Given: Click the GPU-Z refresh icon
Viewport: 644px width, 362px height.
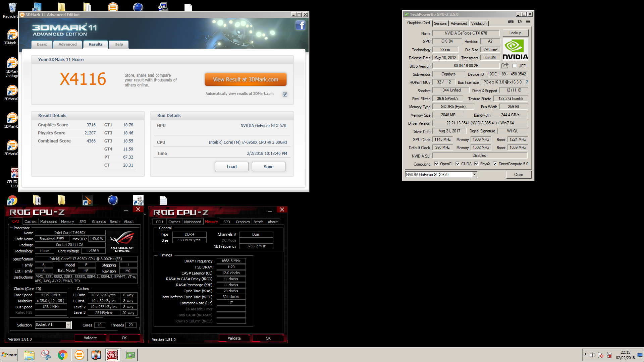Looking at the screenshot, I should tap(520, 22).
